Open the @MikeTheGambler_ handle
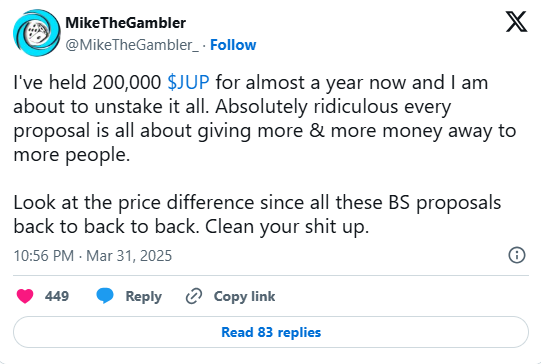The height and width of the screenshot is (364, 541). (x=132, y=45)
